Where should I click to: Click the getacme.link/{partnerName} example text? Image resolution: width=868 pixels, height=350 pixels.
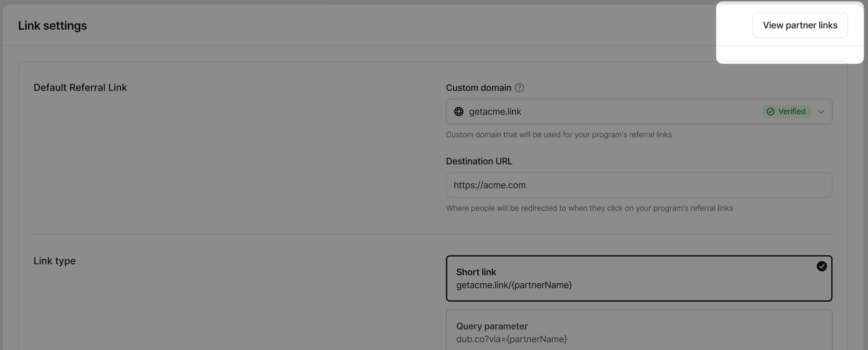514,285
